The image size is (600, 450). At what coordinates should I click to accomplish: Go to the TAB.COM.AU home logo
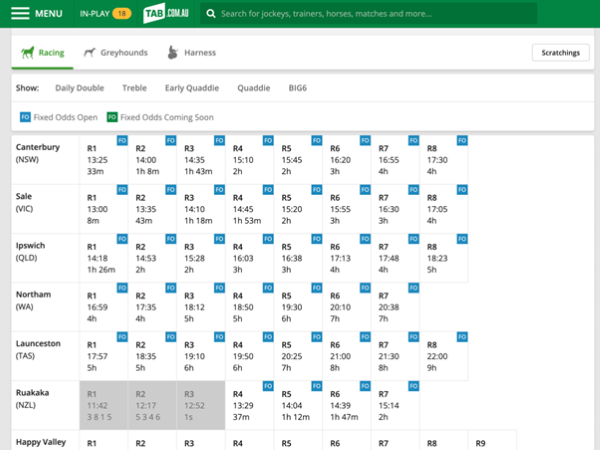point(166,13)
